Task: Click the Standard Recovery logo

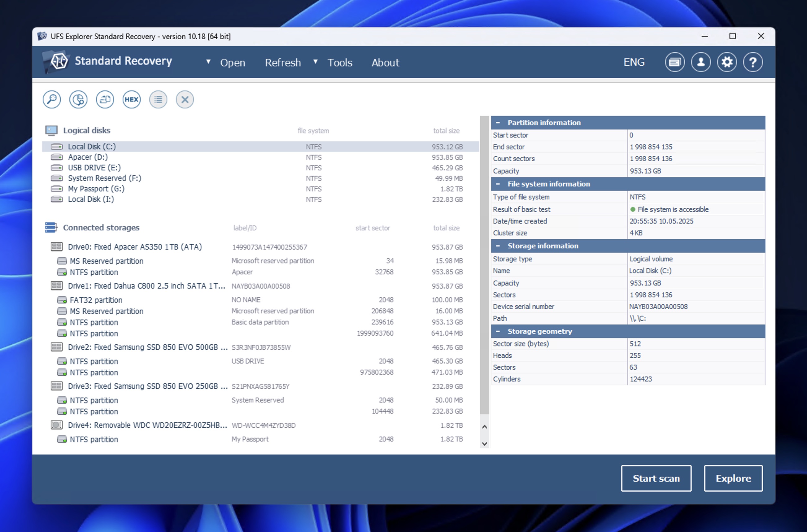Action: coord(107,61)
